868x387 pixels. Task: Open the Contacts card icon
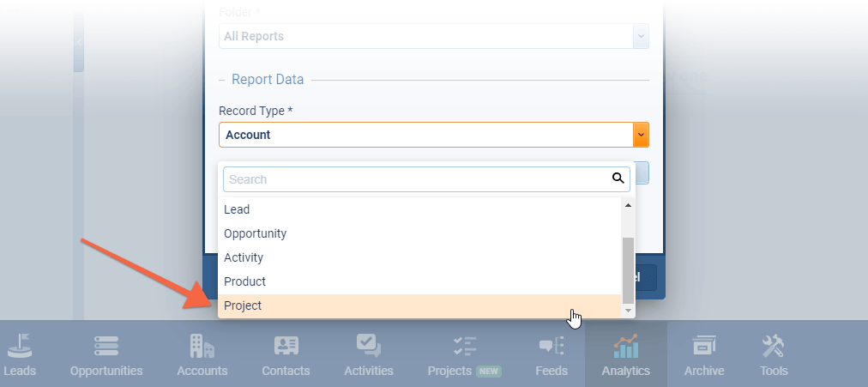point(286,347)
